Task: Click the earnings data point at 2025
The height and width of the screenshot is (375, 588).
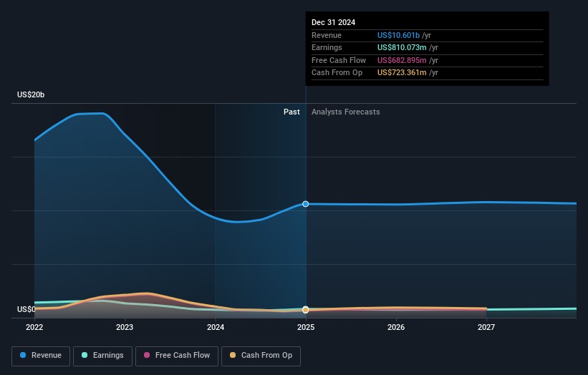Action: 306,309
